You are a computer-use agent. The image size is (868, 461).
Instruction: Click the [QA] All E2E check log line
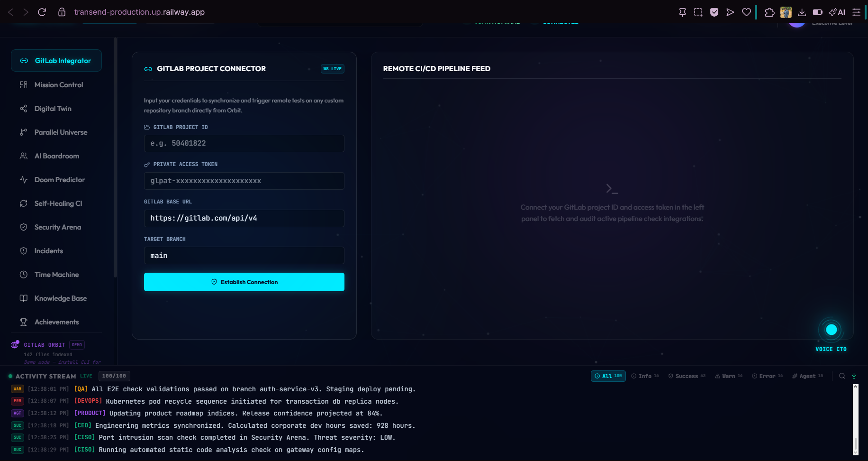click(245, 389)
